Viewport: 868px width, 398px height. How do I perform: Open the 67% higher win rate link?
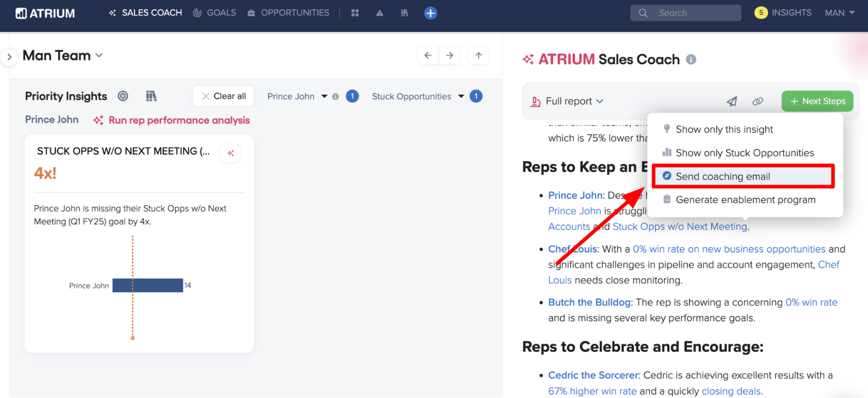pos(592,391)
